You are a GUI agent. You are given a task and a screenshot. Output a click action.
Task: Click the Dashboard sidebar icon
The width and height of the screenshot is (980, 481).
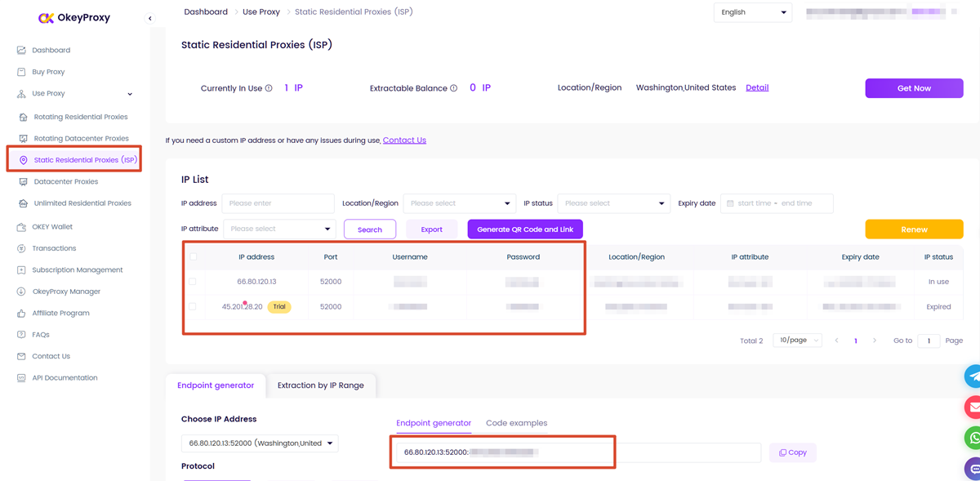21,50
